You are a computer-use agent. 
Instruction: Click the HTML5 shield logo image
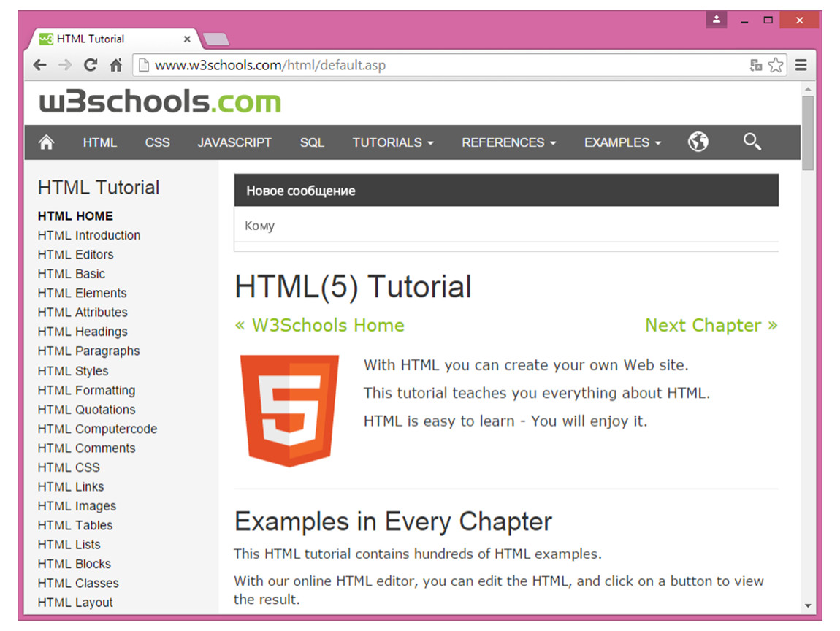(289, 410)
